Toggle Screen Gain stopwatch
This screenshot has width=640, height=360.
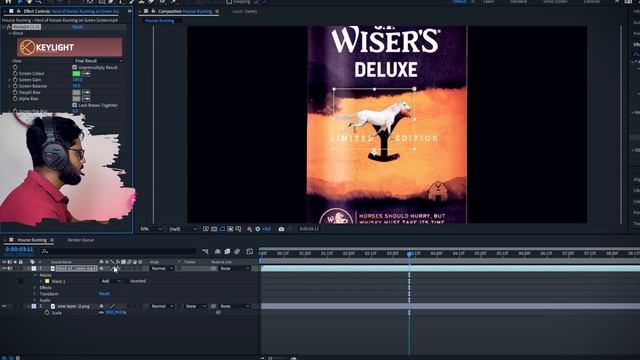pos(15,80)
